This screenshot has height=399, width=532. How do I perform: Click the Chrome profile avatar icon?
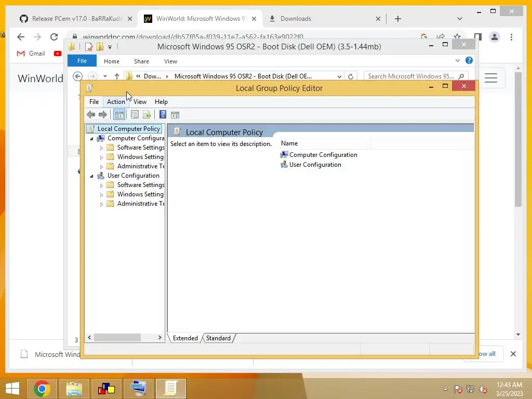tap(495, 37)
